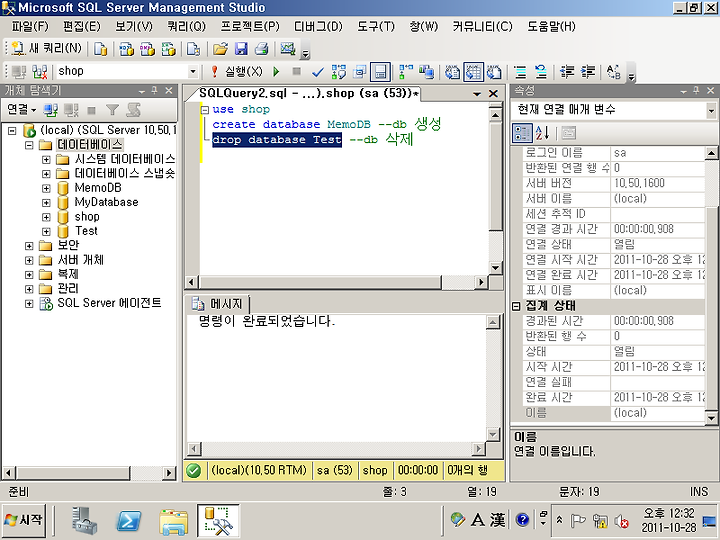Select the 복제 folder
The image size is (720, 540).
coord(68,274)
